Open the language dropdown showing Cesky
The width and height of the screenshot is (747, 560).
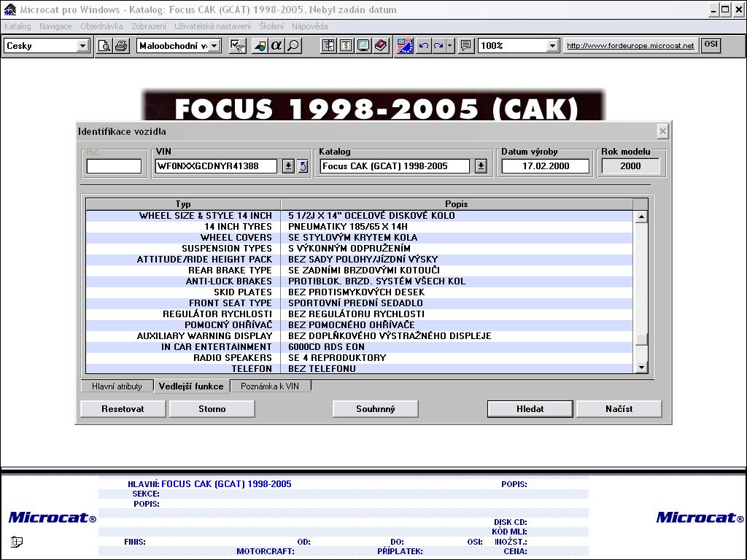coord(82,46)
